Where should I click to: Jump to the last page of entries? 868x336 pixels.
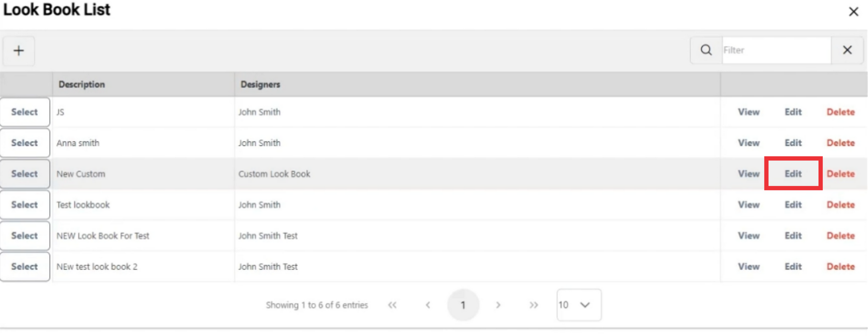coord(533,305)
